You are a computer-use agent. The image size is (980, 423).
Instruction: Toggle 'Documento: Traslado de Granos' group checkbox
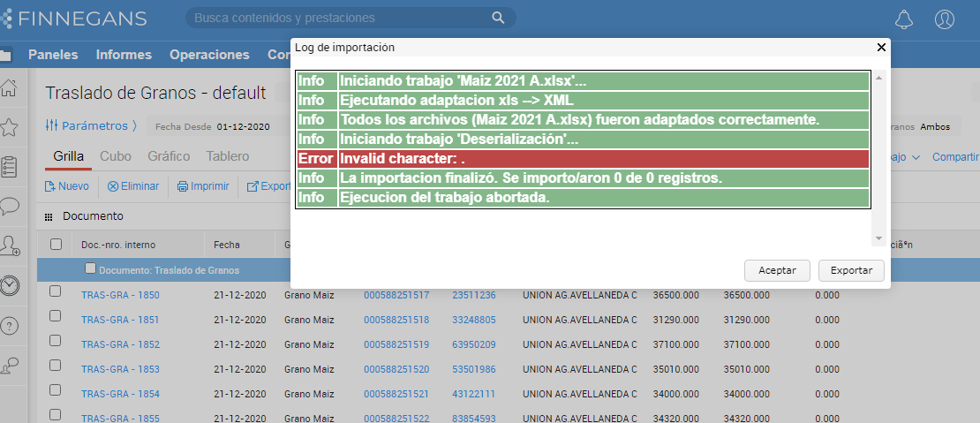click(x=90, y=268)
